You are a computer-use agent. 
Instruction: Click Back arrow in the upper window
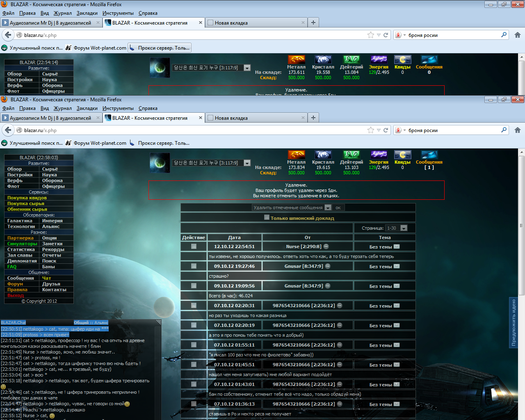coord(8,35)
